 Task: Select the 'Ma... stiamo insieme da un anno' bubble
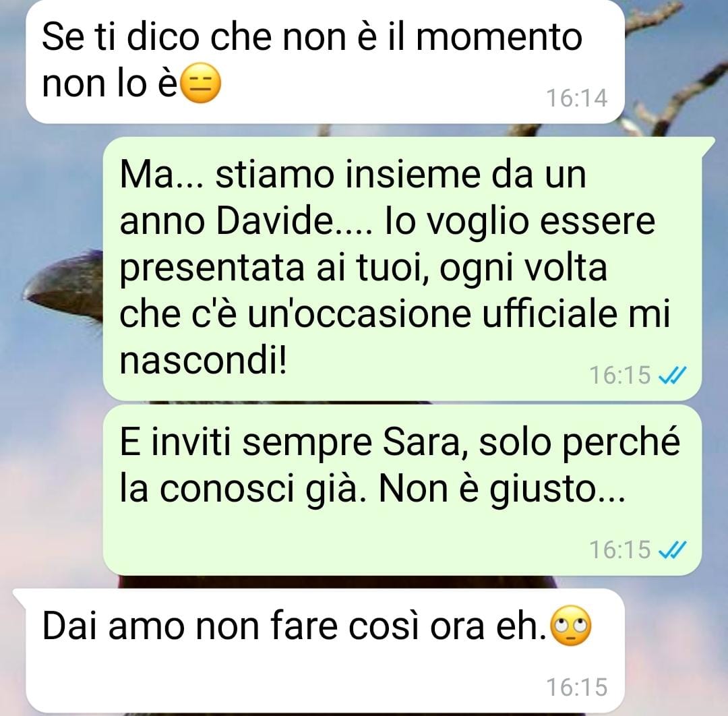pyautogui.click(x=402, y=269)
